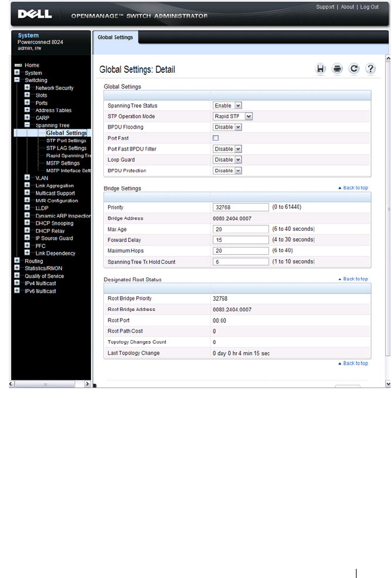Expand the Address Tables node
The height and width of the screenshot is (578, 392).
pyautogui.click(x=28, y=110)
